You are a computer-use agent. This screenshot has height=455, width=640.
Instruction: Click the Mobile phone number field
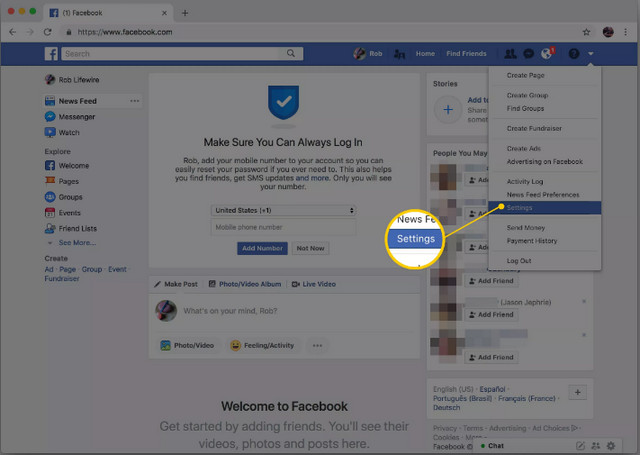click(x=283, y=227)
